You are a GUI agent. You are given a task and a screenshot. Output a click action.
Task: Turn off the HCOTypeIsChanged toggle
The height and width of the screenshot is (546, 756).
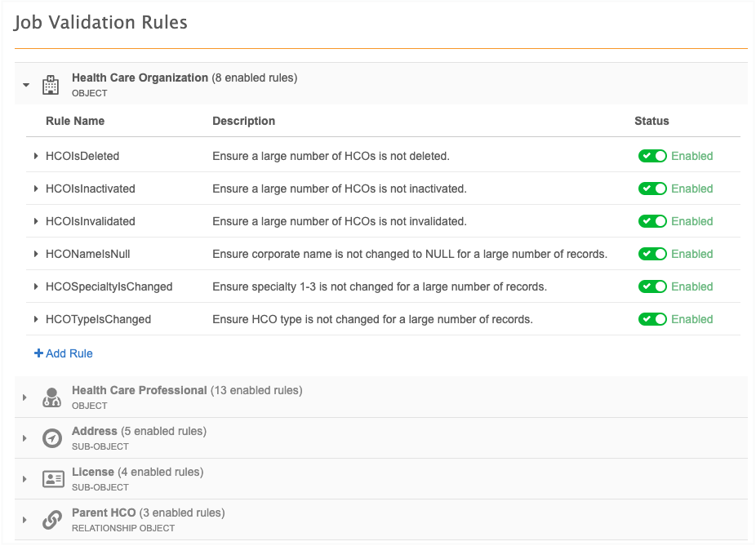click(652, 319)
